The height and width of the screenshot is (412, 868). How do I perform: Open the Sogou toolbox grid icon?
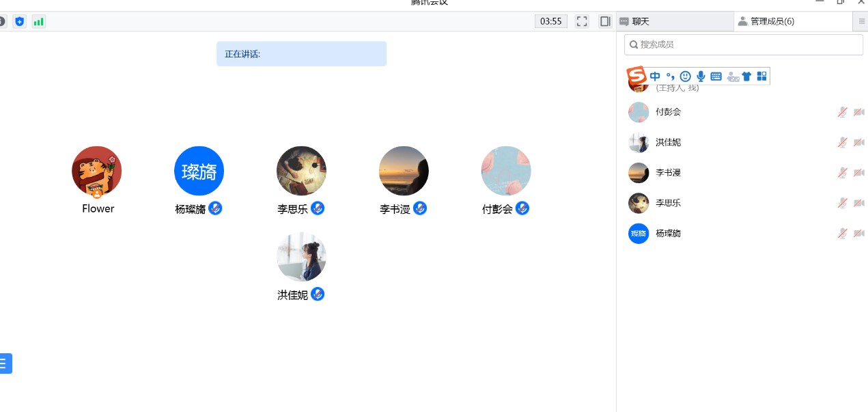[761, 77]
